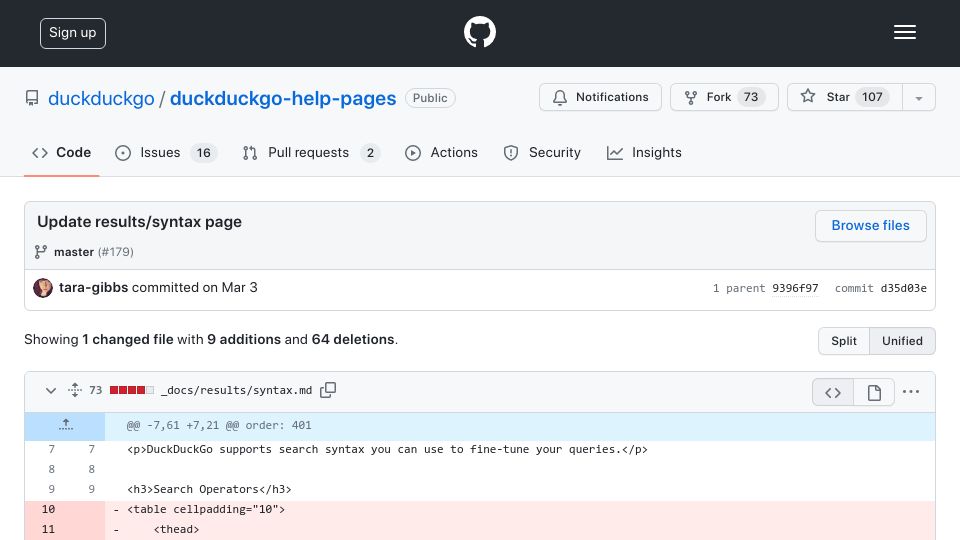The width and height of the screenshot is (960, 540).
Task: Click the Notifications button
Action: pyautogui.click(x=600, y=97)
